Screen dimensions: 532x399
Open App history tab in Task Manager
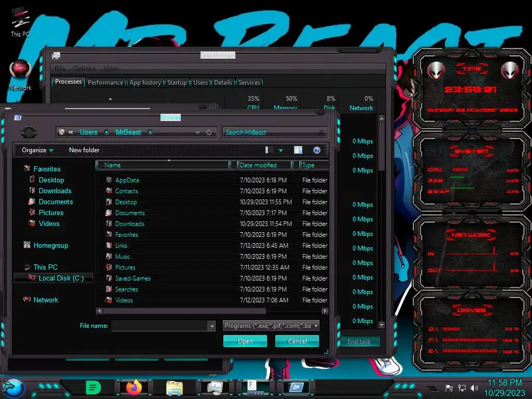click(x=145, y=83)
